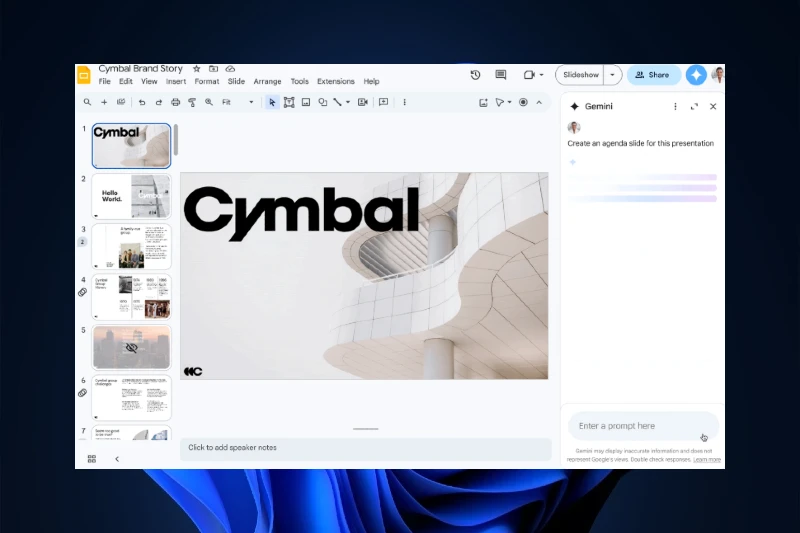The width and height of the screenshot is (800, 533).
Task: Click the undo arrow in toolbar
Action: pyautogui.click(x=142, y=102)
